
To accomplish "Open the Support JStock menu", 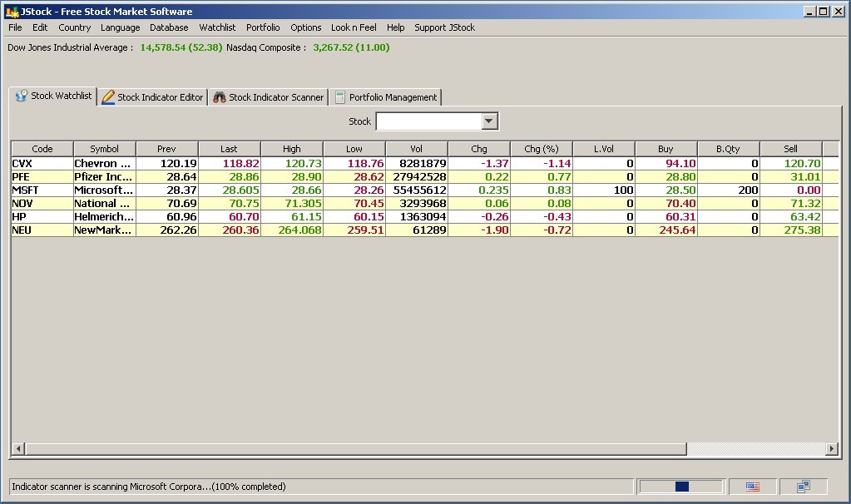I will coord(444,27).
